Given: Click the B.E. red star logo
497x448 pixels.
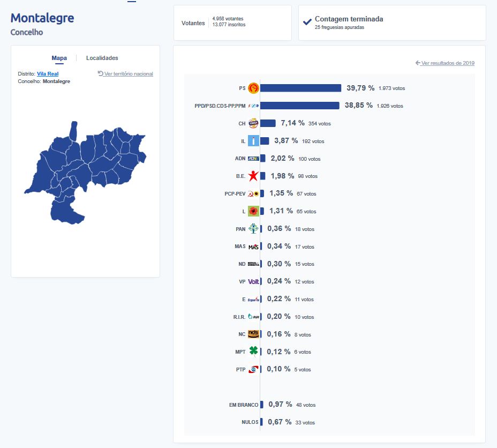Looking at the screenshot, I should click(x=253, y=176).
